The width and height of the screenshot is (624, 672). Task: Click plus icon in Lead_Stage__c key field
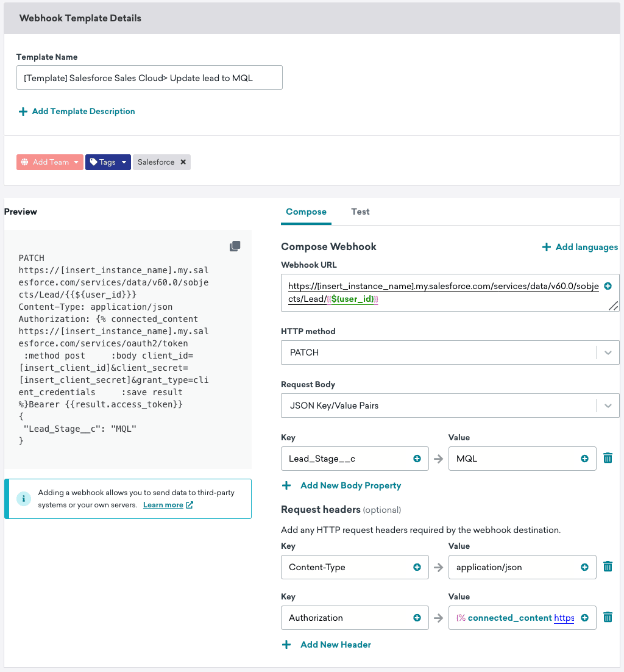click(x=417, y=459)
